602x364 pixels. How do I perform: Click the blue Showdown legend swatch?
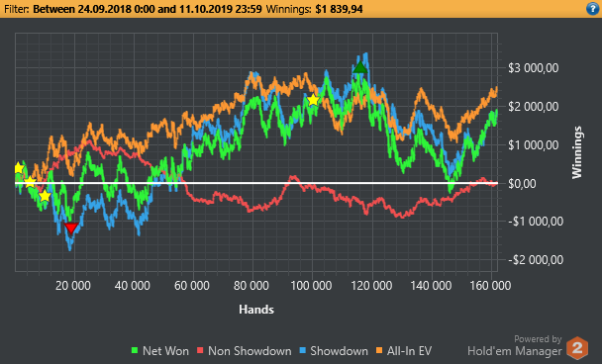tap(303, 350)
